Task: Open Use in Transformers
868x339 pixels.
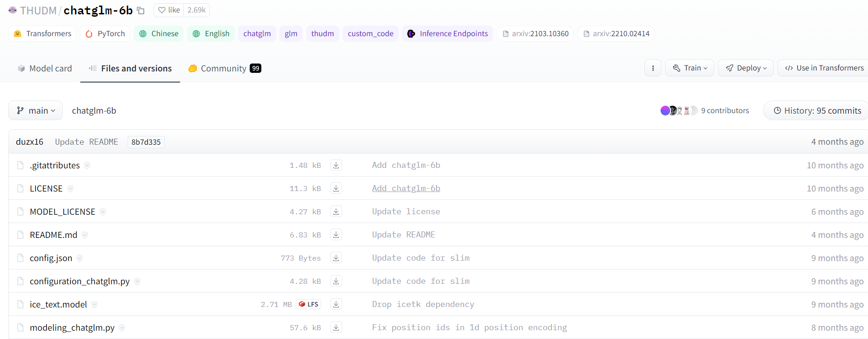Action: coord(824,68)
